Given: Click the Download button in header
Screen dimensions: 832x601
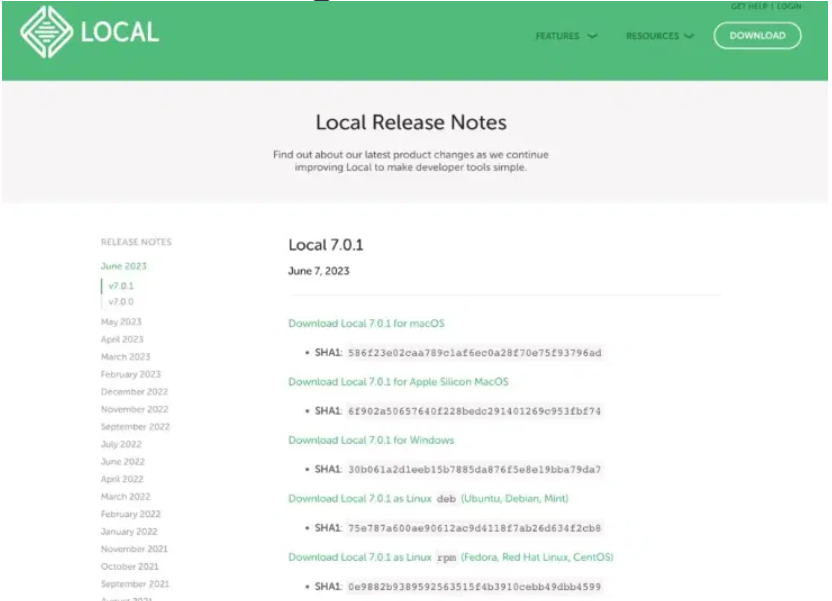Looking at the screenshot, I should point(757,36).
